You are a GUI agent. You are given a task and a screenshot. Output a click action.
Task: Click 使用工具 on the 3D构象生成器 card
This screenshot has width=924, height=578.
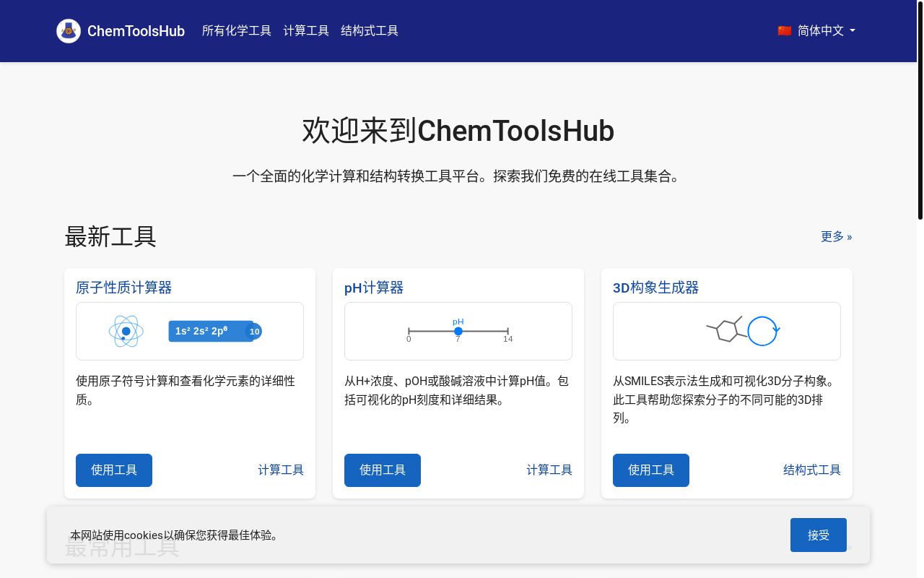650,470
